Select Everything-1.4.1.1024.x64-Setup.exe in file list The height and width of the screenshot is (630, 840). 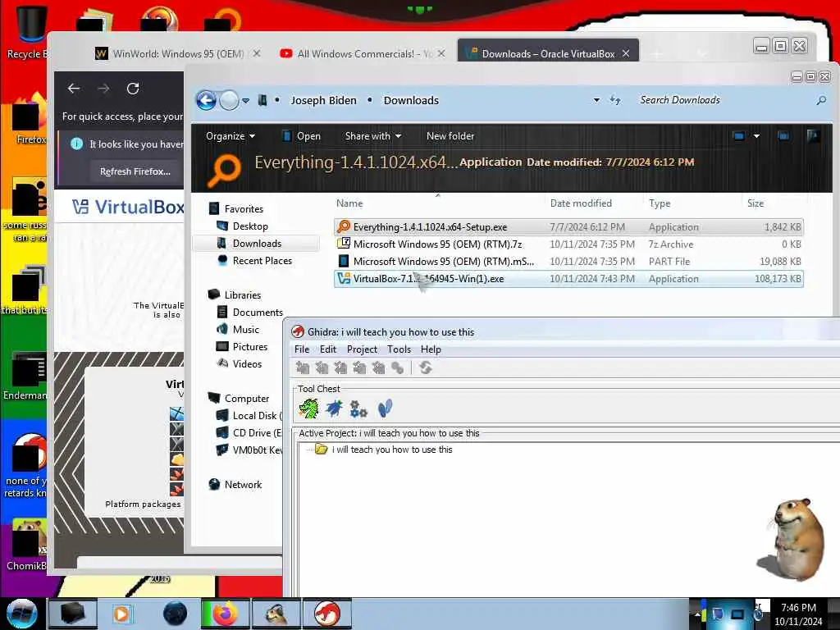pyautogui.click(x=568, y=227)
